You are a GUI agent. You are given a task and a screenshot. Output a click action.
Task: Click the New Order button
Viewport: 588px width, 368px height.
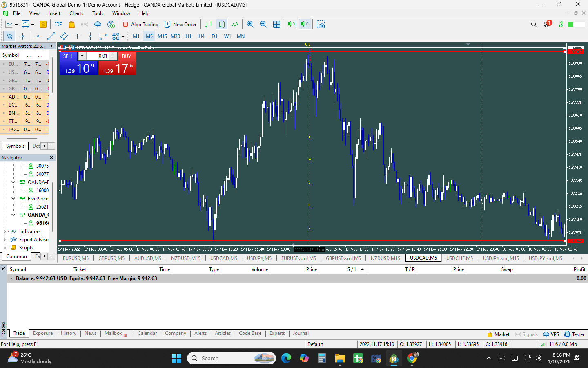point(180,25)
